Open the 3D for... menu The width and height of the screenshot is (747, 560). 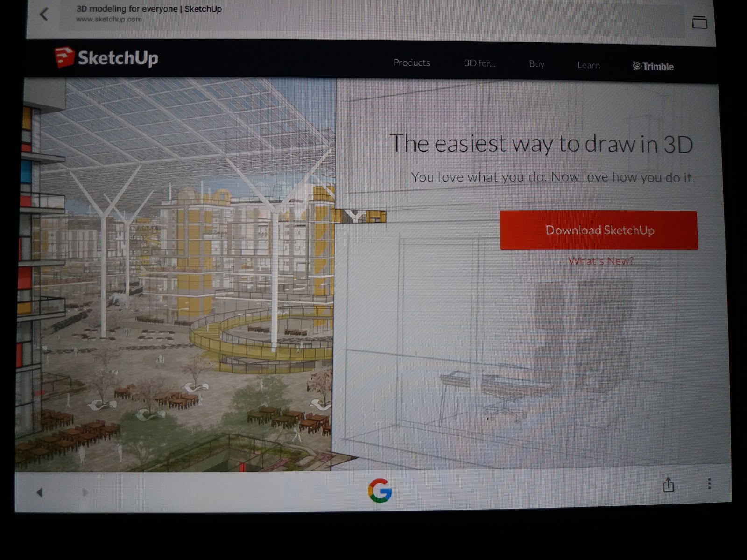click(479, 63)
